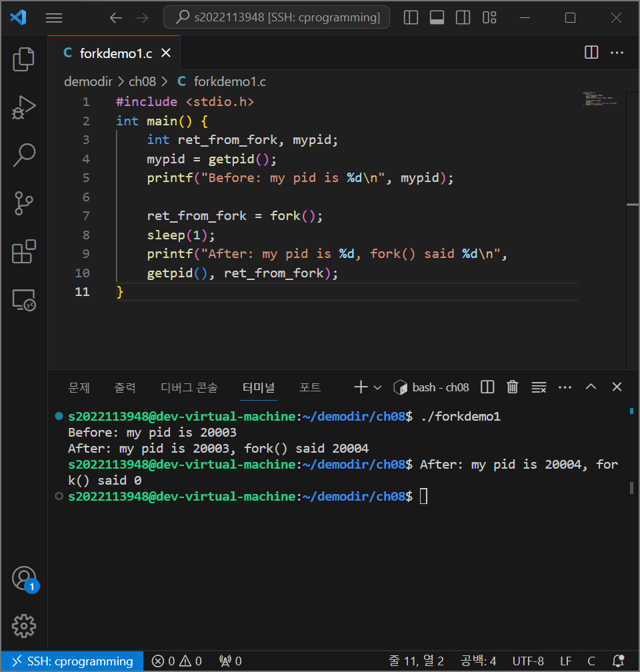Open the Explorer view in activity bar
This screenshot has width=640, height=672.
tap(23, 59)
